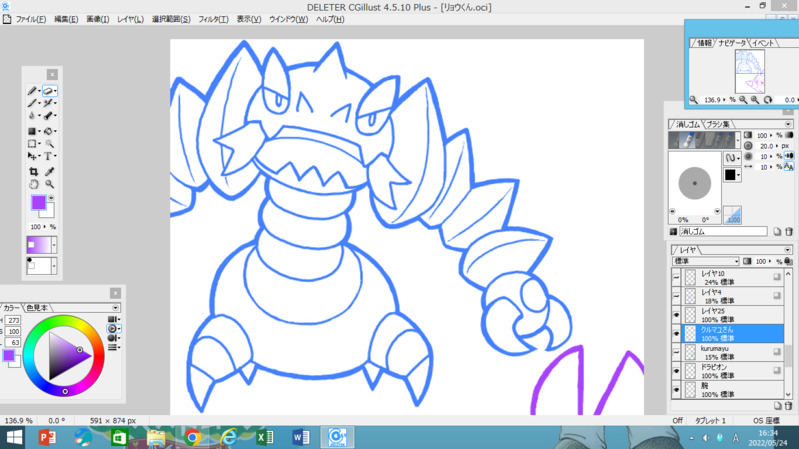
Task: Select the Line drawing tool
Action: [32, 103]
